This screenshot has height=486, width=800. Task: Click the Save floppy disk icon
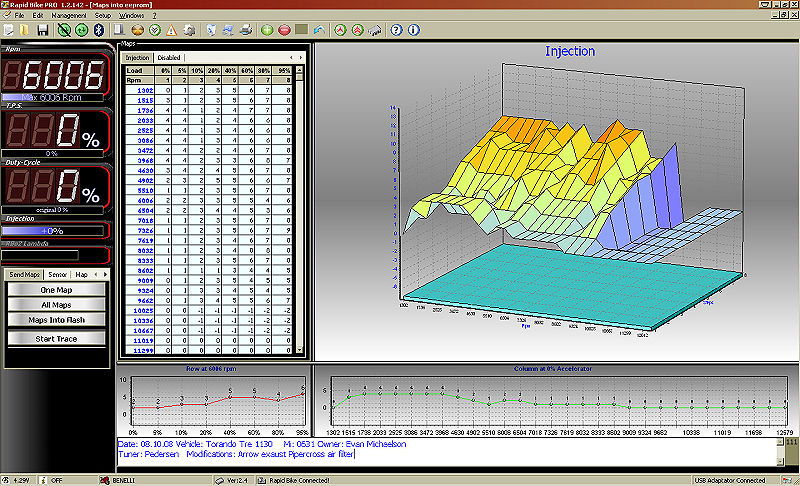pos(42,31)
